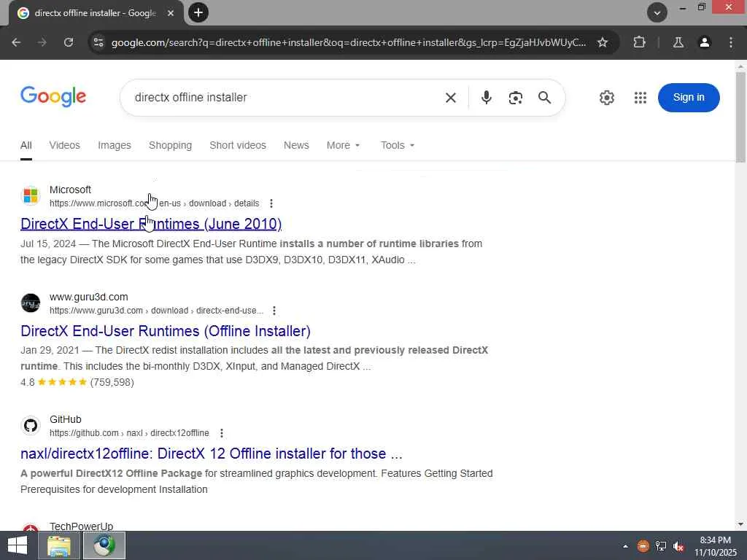The width and height of the screenshot is (747, 560).
Task: Go back using browser back arrow
Action: (x=16, y=42)
